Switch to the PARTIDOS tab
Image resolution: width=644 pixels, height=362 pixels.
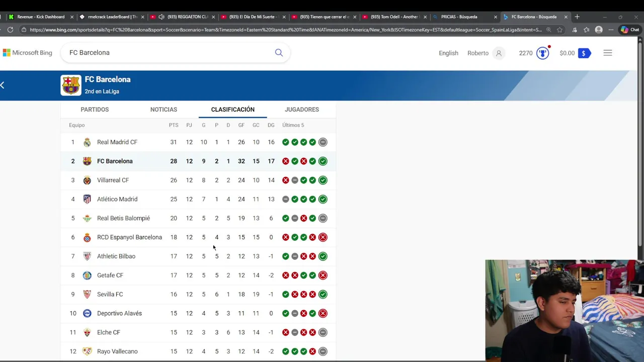click(x=95, y=110)
